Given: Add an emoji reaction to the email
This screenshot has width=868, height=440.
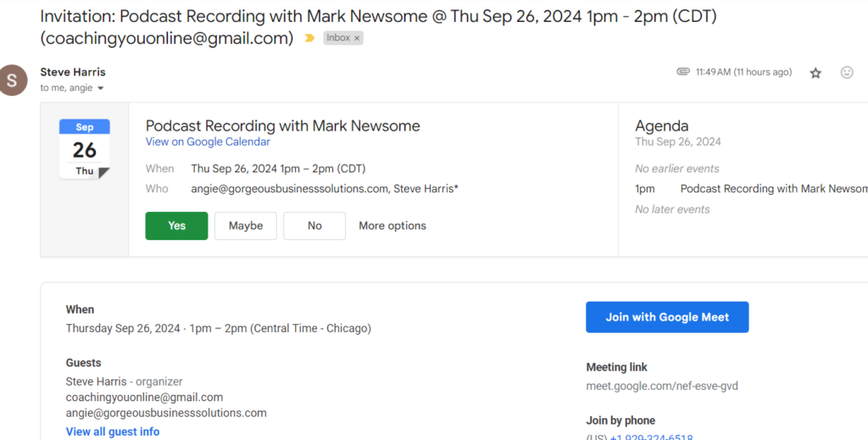Looking at the screenshot, I should [846, 73].
